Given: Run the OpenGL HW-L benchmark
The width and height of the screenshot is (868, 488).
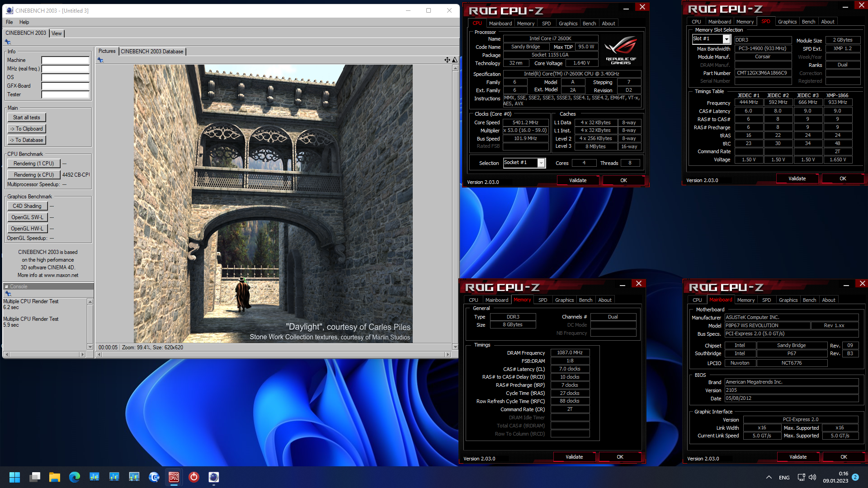Looking at the screenshot, I should [27, 229].
